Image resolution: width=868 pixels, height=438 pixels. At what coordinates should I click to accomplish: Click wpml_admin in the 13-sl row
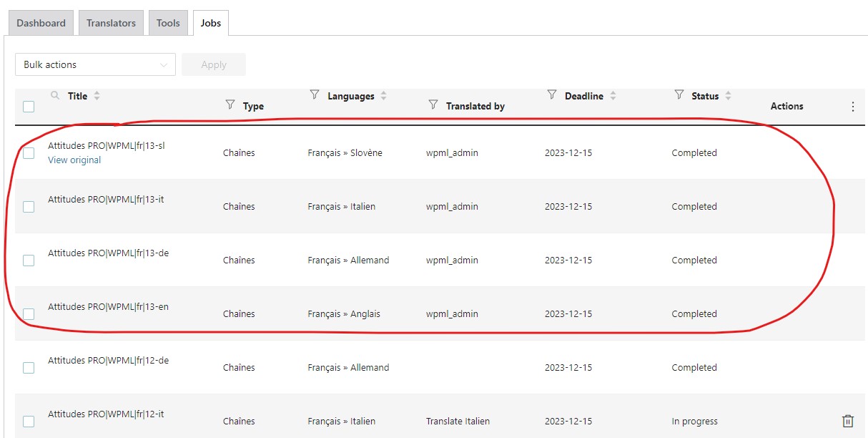tap(453, 153)
